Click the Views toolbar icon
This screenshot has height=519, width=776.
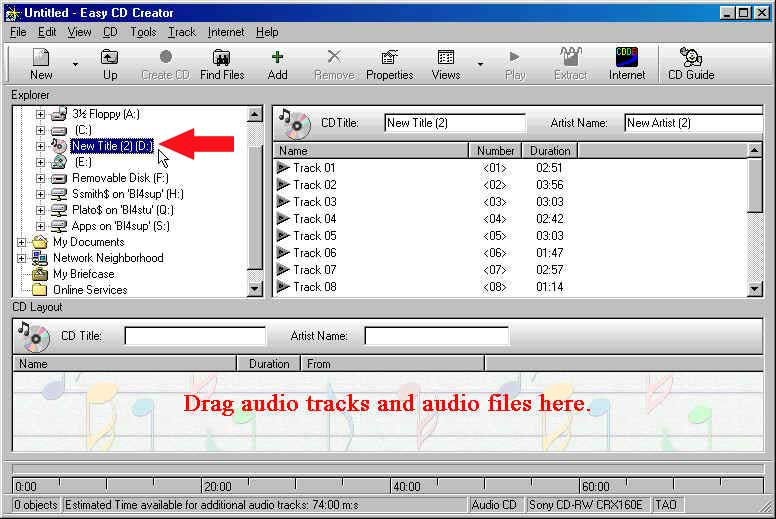446,64
